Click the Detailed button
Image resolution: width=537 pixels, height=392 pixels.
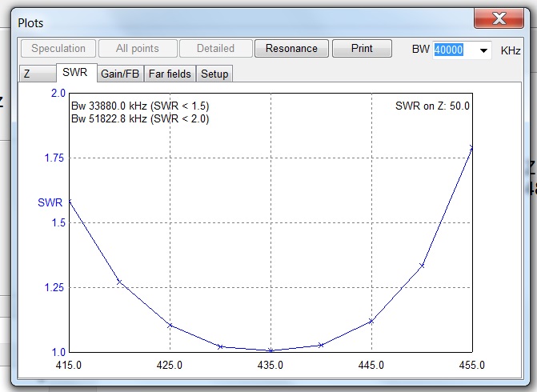(x=215, y=48)
